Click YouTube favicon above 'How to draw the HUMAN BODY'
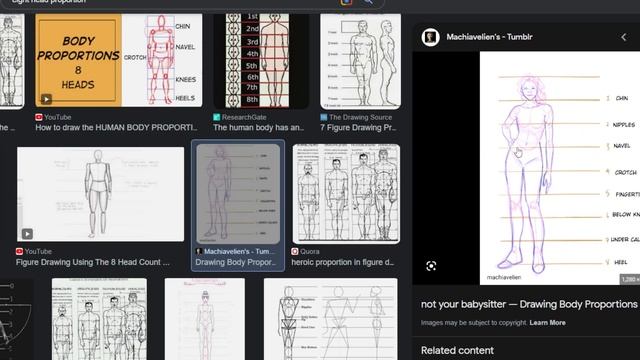This screenshot has height=360, width=640. pyautogui.click(x=39, y=117)
